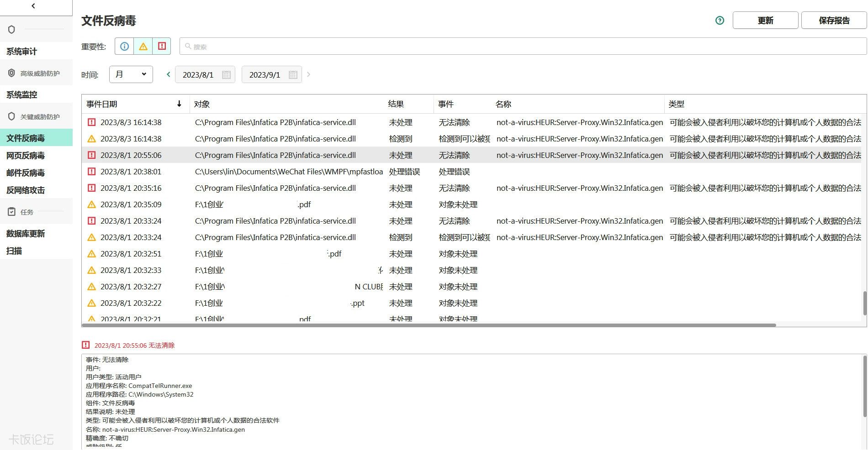
Task: Sort by 事件日期 column header
Action: pyautogui.click(x=136, y=104)
